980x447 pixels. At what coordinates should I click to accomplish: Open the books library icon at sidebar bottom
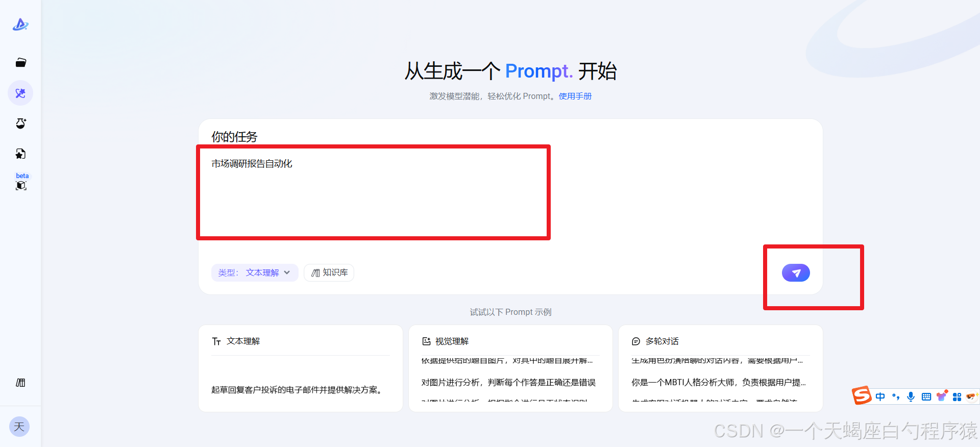20,383
